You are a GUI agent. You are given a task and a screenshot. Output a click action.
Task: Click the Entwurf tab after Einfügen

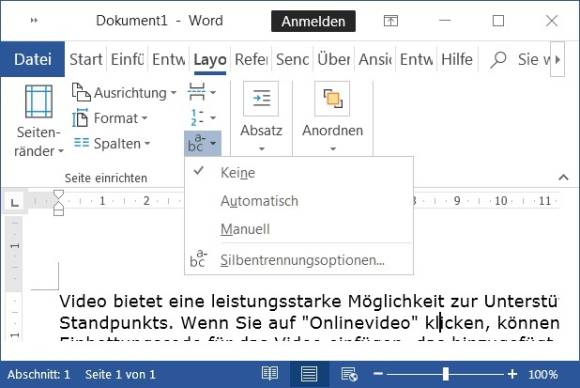(x=169, y=59)
